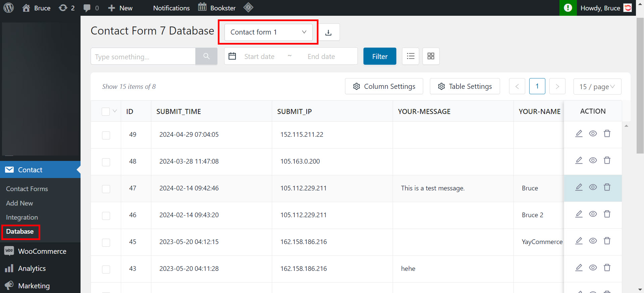This screenshot has height=293, width=644.
Task: Click the search magnifier button
Action: tap(206, 56)
